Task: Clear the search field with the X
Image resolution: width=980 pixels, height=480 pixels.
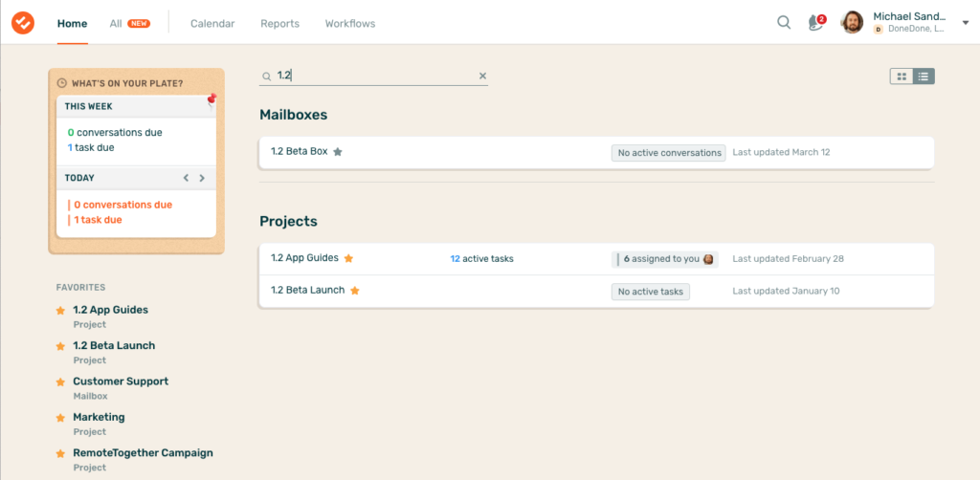Action: [x=482, y=76]
